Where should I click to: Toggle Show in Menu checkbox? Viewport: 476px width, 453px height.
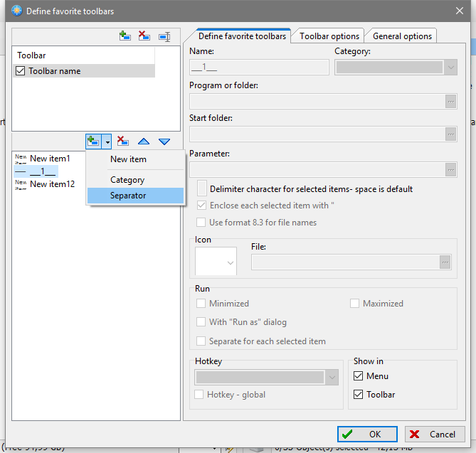point(359,376)
